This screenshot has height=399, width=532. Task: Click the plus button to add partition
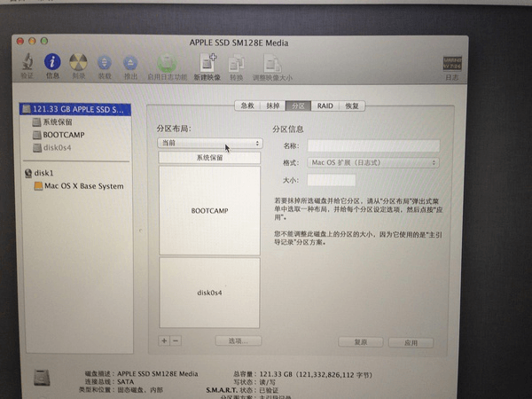(x=164, y=340)
